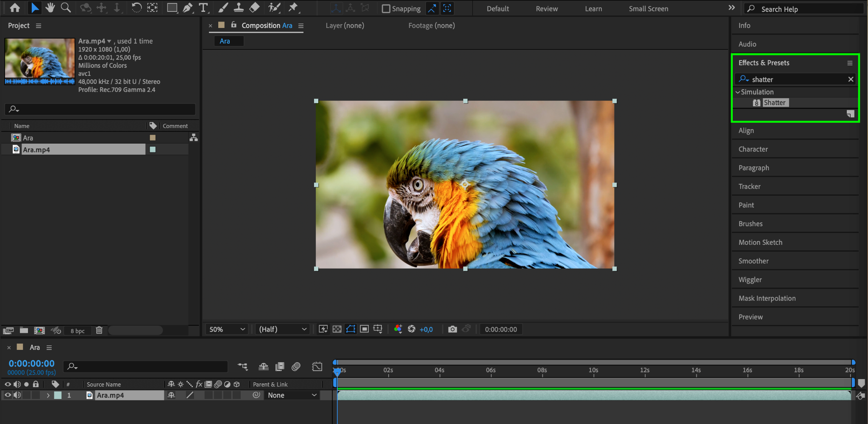The image size is (868, 424).
Task: Take a snapshot with camera icon
Action: pos(452,329)
